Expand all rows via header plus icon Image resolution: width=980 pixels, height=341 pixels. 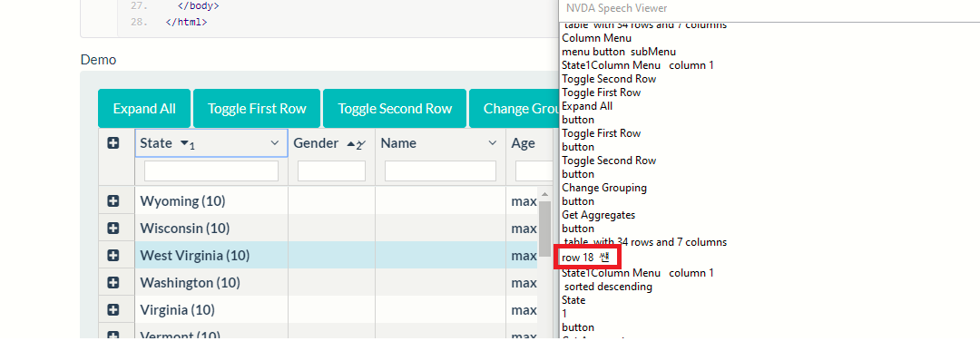click(x=113, y=143)
